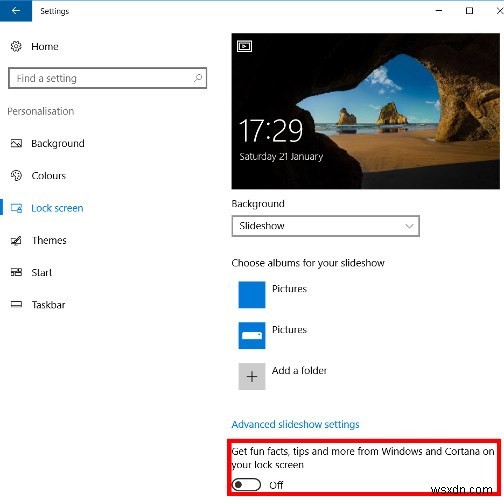Select the Pictures drive tile icon
This screenshot has width=504, height=500.
click(x=252, y=335)
